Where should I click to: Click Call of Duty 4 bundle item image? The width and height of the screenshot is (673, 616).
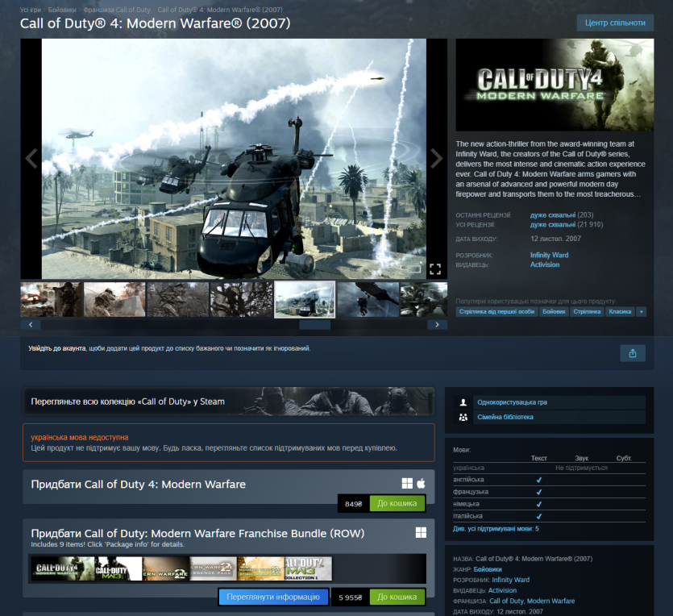point(63,568)
